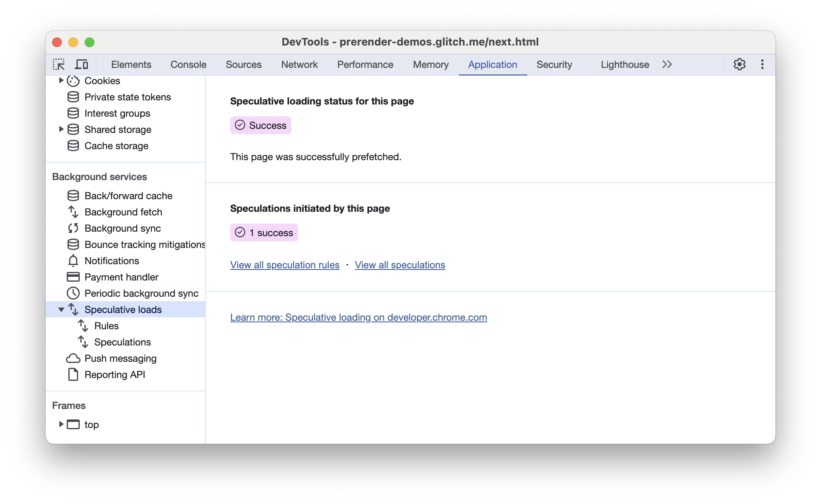Click View all speculation rules link
Viewport: 821px width, 504px height.
pos(284,265)
